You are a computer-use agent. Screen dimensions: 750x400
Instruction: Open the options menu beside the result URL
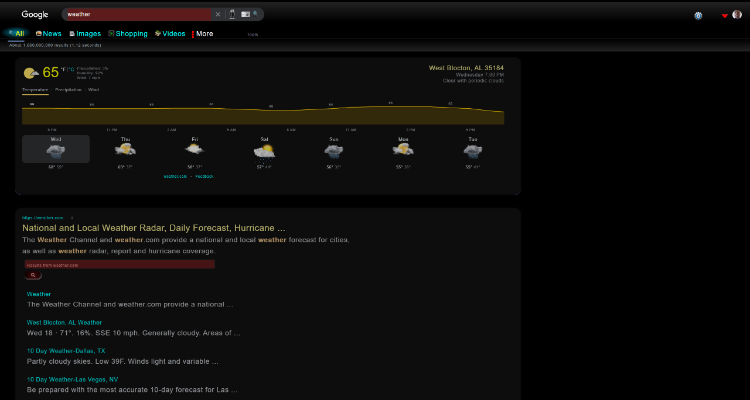tap(72, 218)
